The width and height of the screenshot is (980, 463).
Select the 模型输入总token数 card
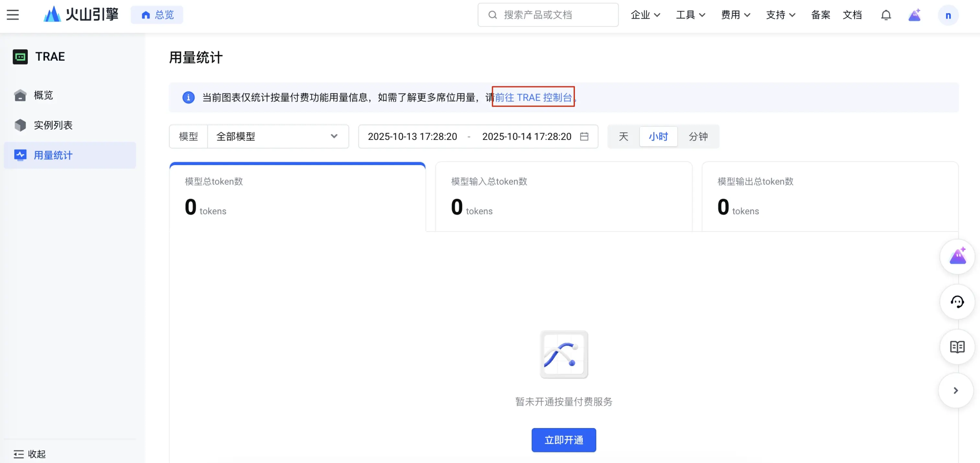click(x=564, y=196)
